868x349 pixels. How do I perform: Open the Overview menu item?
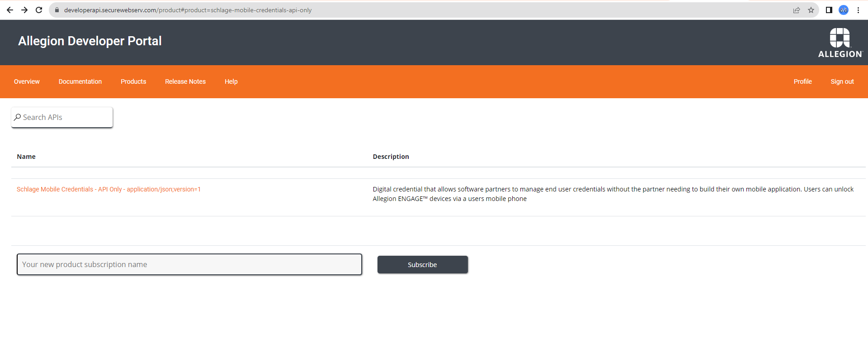click(27, 81)
